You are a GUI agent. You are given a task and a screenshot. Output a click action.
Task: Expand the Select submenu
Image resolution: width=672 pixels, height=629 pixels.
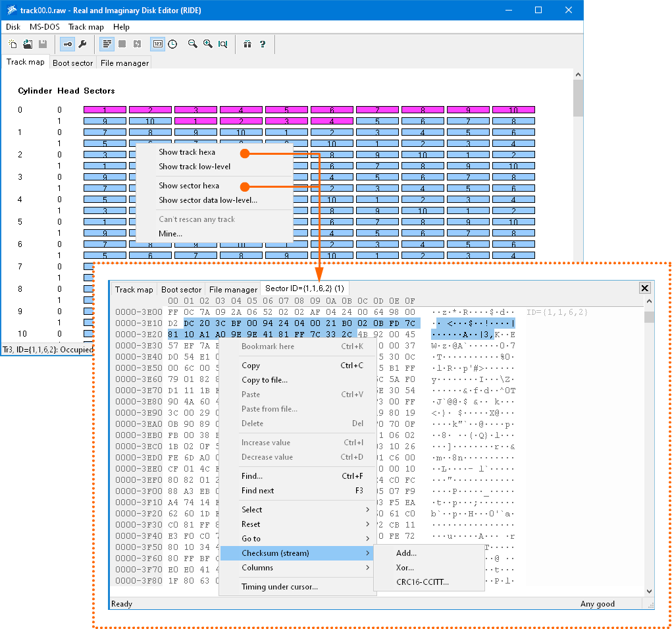(x=297, y=510)
